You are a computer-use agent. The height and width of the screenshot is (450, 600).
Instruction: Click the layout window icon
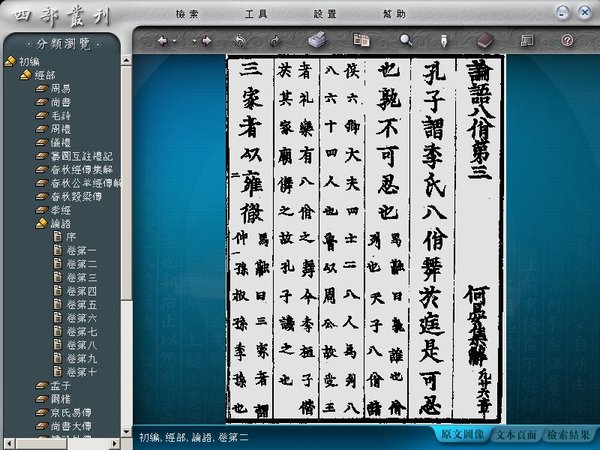tap(527, 40)
